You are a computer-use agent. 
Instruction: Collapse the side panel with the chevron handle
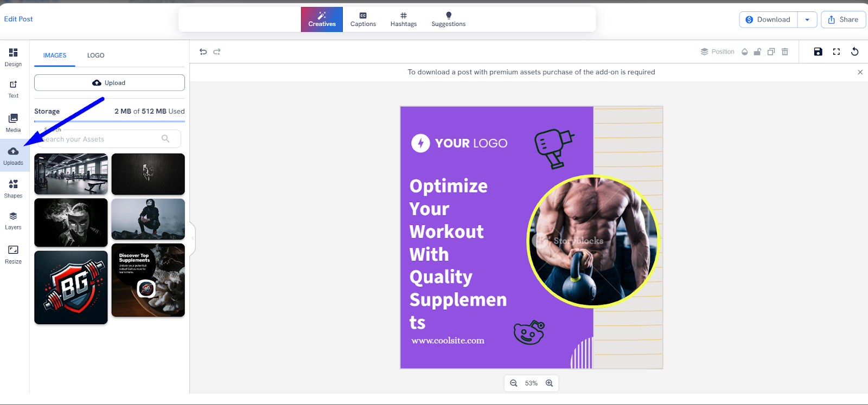tap(193, 237)
